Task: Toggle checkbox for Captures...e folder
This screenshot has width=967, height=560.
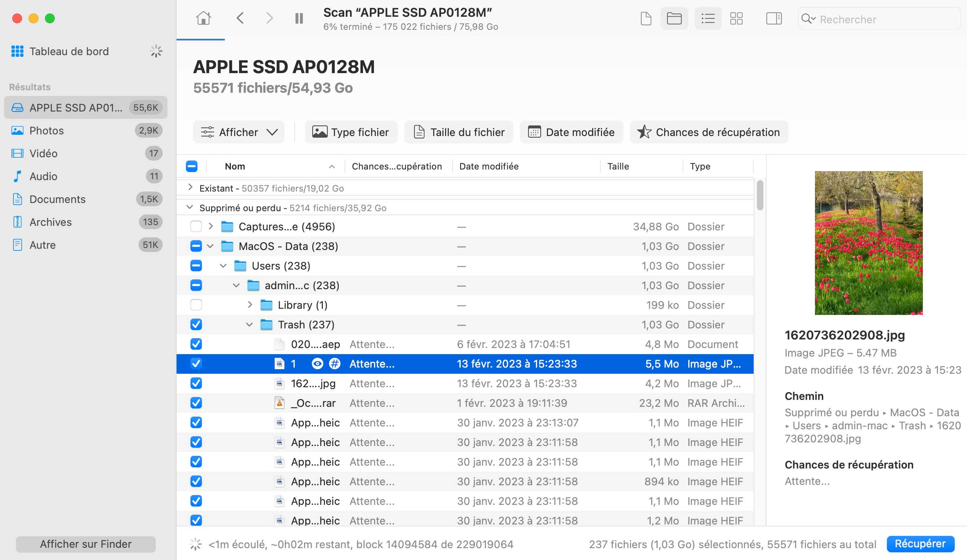Action: [195, 227]
